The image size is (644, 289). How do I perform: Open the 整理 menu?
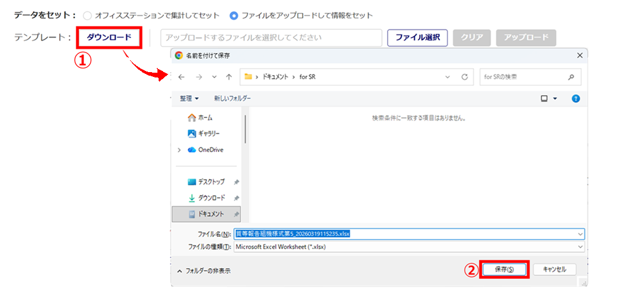point(189,98)
